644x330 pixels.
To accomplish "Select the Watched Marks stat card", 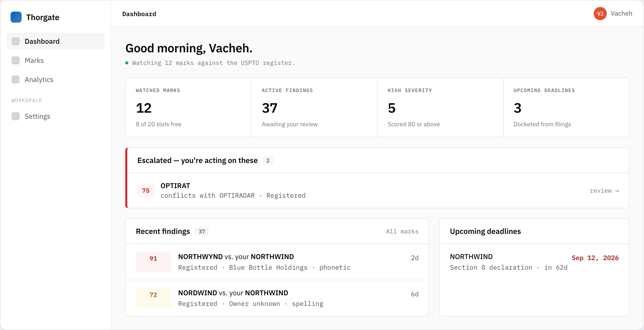I will point(188,107).
